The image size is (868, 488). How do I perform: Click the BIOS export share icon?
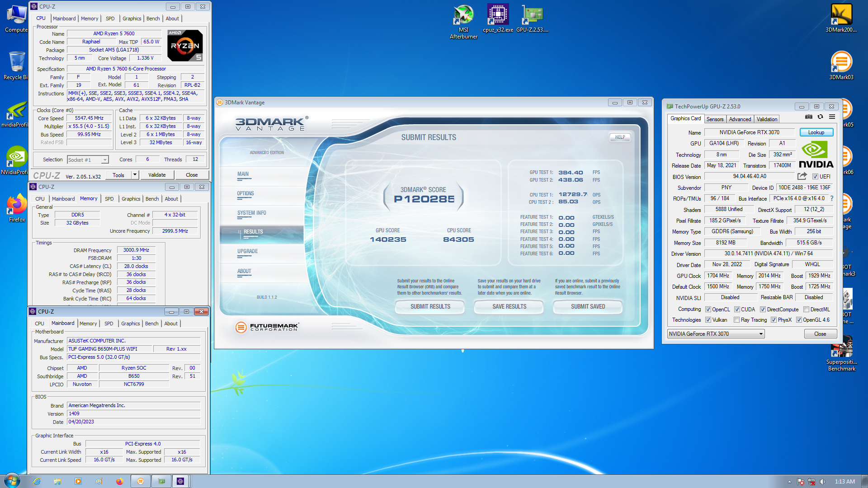[802, 176]
